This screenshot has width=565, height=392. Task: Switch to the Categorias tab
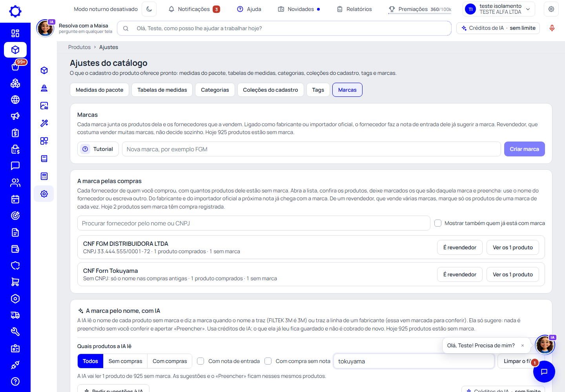[215, 90]
